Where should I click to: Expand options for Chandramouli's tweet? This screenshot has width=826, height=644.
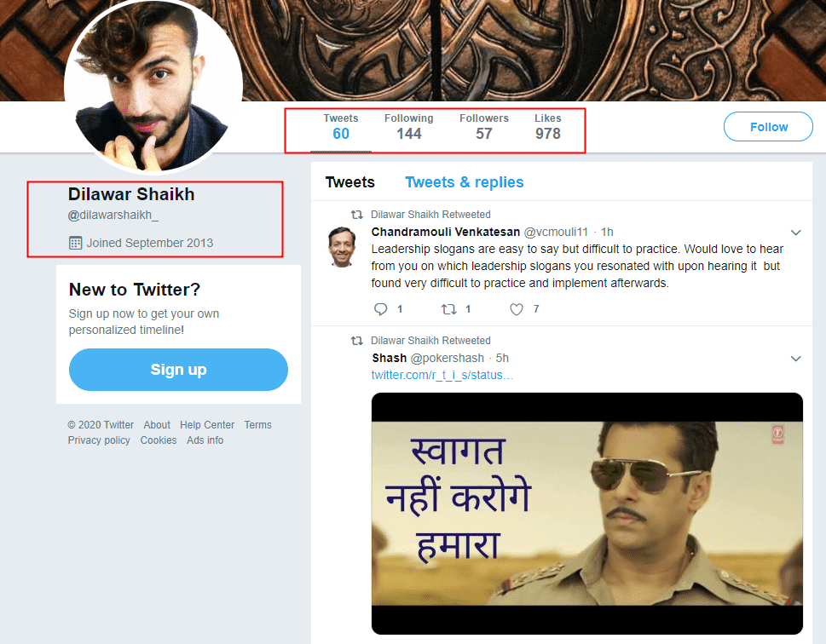pyautogui.click(x=796, y=233)
